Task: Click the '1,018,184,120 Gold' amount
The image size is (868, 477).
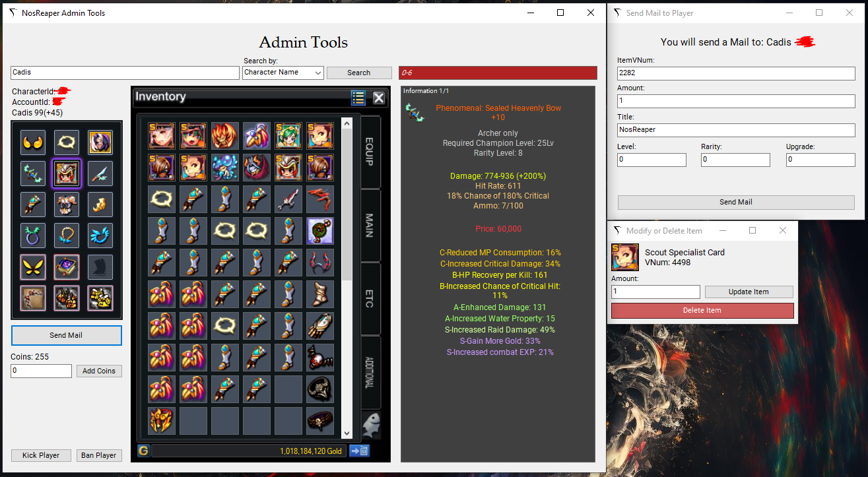Action: click(311, 451)
